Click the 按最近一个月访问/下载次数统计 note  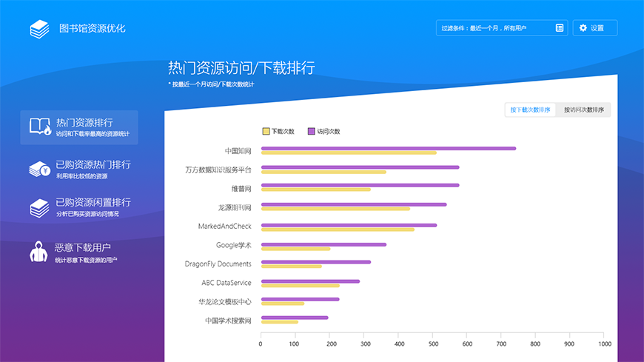tap(212, 84)
